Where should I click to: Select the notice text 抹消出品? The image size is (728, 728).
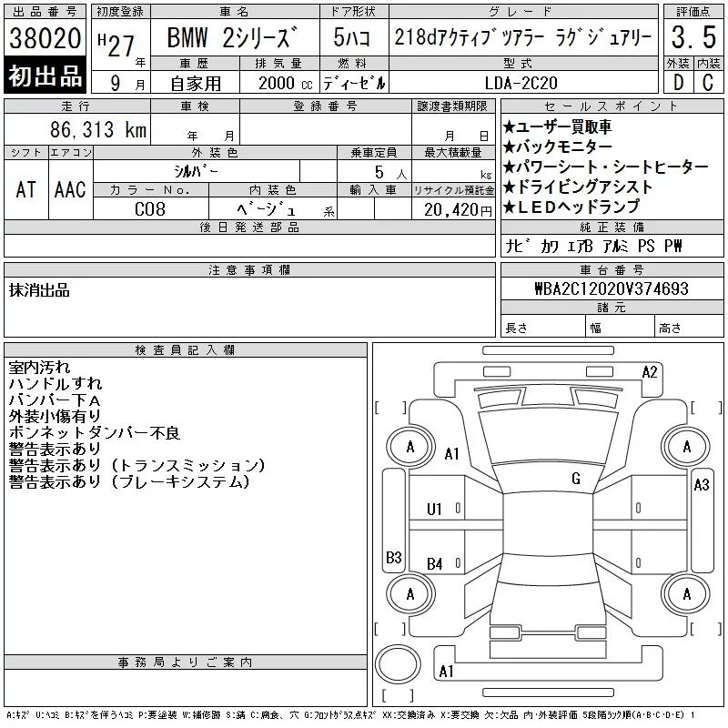(39, 290)
